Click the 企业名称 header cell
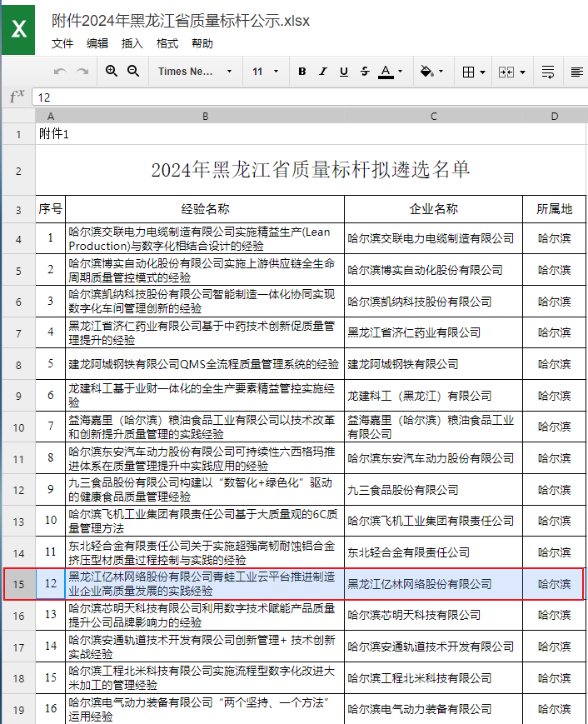Viewport: 588px width, 724px height. 433,209
